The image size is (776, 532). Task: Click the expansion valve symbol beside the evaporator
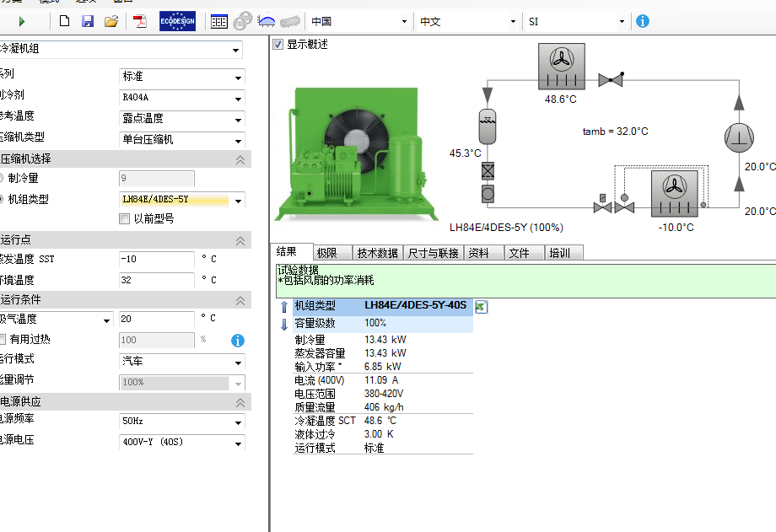624,204
